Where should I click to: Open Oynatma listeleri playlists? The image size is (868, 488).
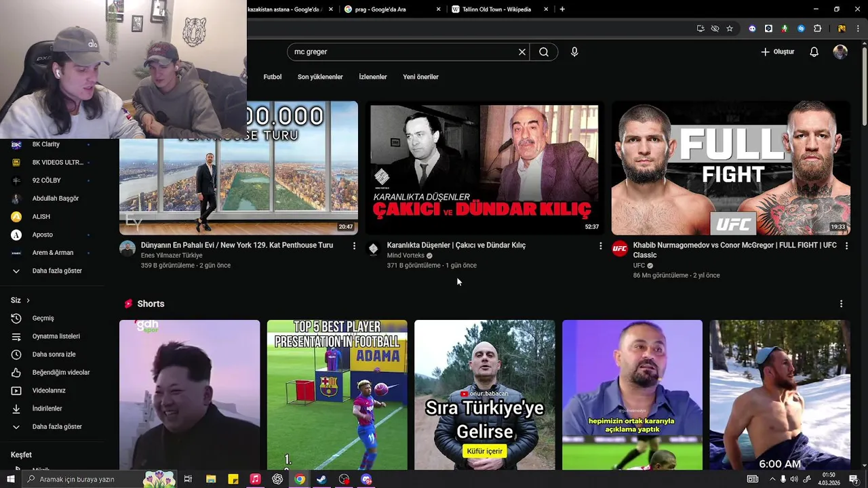tap(53, 336)
